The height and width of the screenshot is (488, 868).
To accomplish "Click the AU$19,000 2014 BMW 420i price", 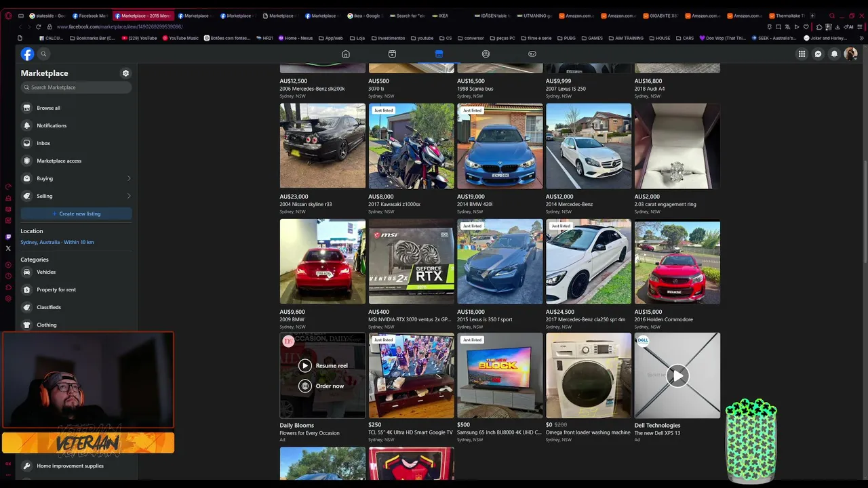I will [471, 197].
